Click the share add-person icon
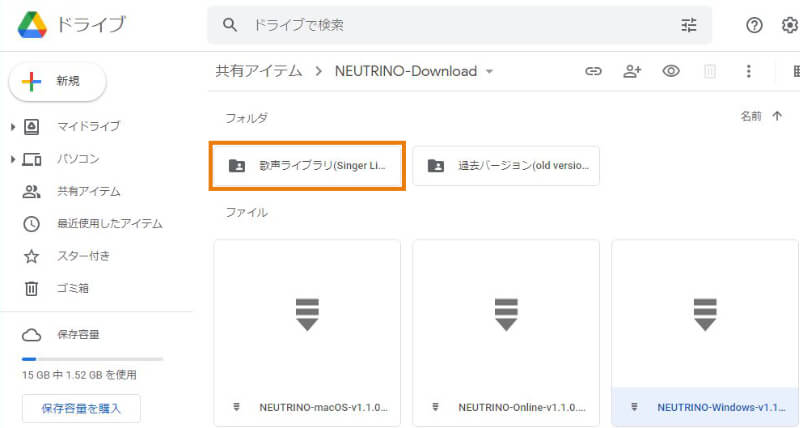Image resolution: width=800 pixels, height=428 pixels. coord(632,71)
